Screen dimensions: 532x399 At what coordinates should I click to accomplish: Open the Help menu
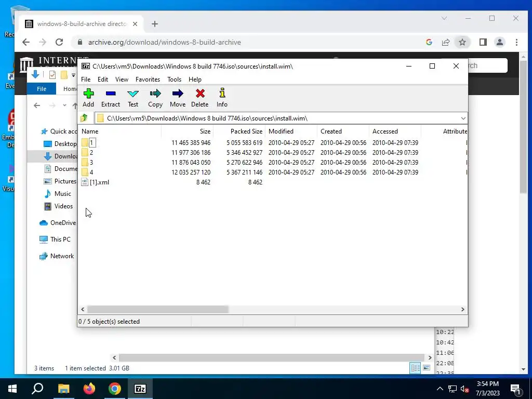coord(195,79)
